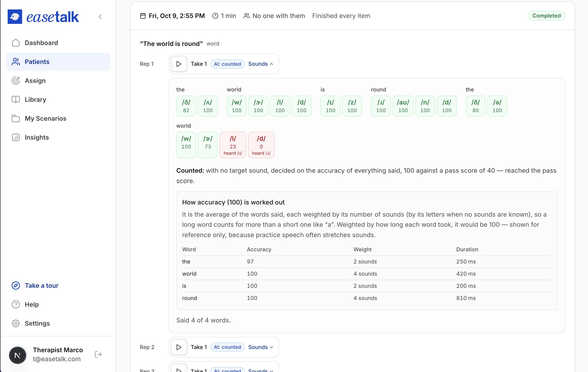The width and height of the screenshot is (588, 372).
Task: Click the 'Finished every item' text
Action: click(341, 16)
